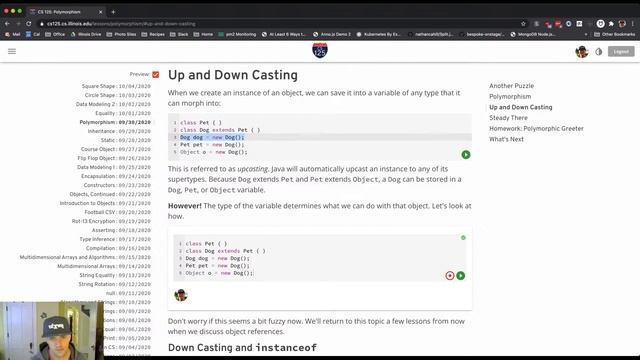Click the code editor status dot indicator
This screenshot has width=640, height=360.
pos(463,238)
